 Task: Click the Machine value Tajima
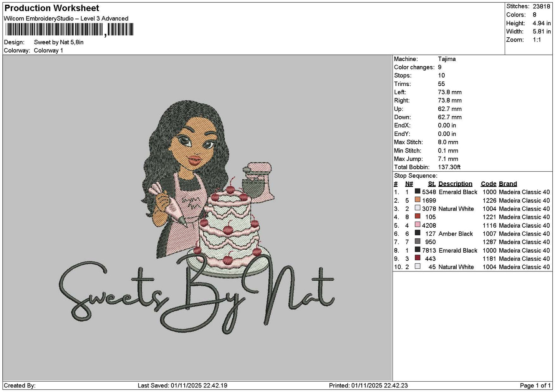[447, 59]
